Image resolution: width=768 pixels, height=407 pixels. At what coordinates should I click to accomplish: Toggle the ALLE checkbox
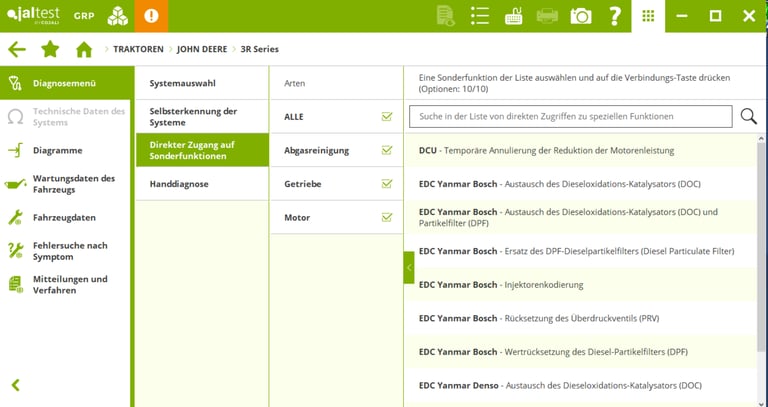pyautogui.click(x=386, y=117)
